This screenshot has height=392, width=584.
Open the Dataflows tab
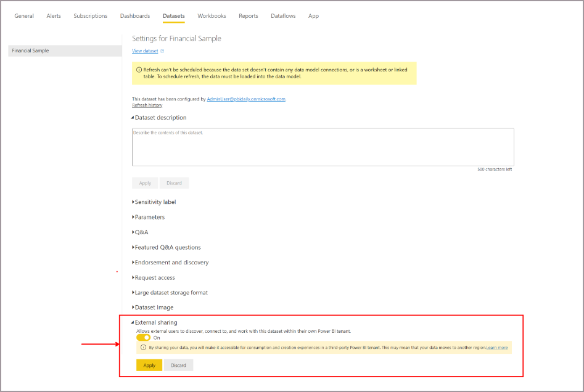[x=283, y=15]
